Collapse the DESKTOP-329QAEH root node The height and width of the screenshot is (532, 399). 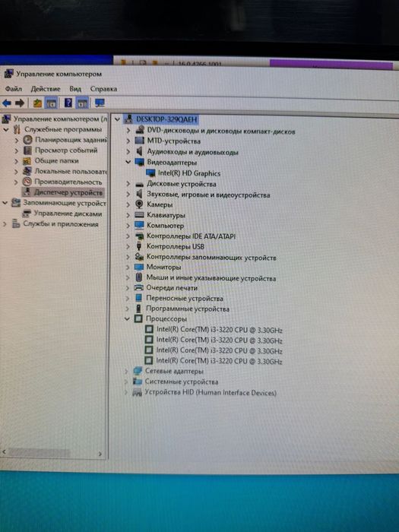click(117, 119)
